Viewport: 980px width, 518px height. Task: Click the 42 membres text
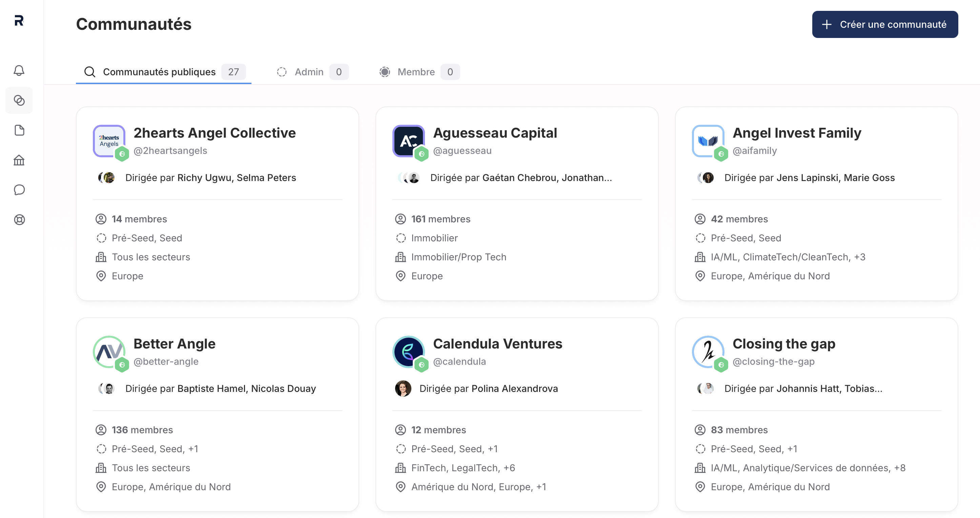pos(739,219)
